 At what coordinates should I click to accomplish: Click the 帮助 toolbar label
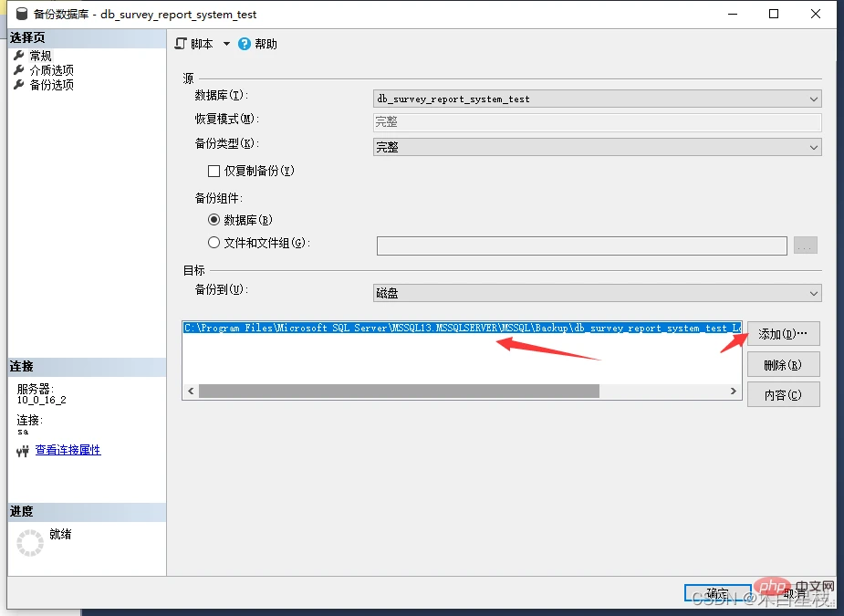point(266,44)
